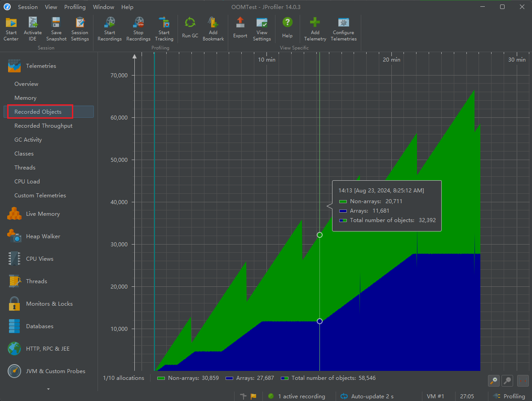532x401 pixels.
Task: Open the View menu
Action: point(51,7)
